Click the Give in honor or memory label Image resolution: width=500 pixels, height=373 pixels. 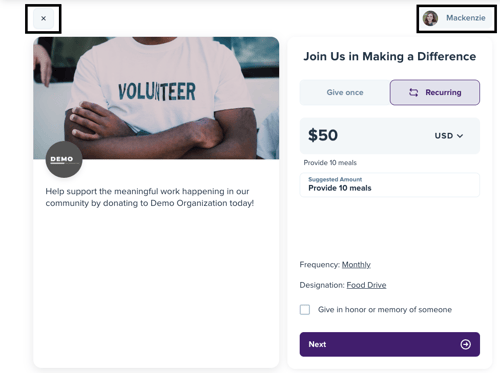tap(385, 310)
